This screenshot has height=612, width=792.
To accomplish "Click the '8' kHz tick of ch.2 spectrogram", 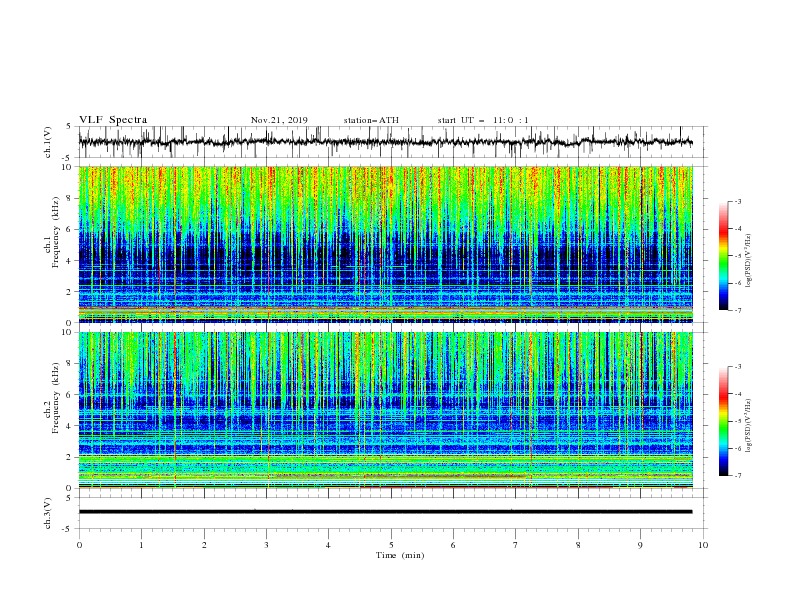I will [69, 364].
